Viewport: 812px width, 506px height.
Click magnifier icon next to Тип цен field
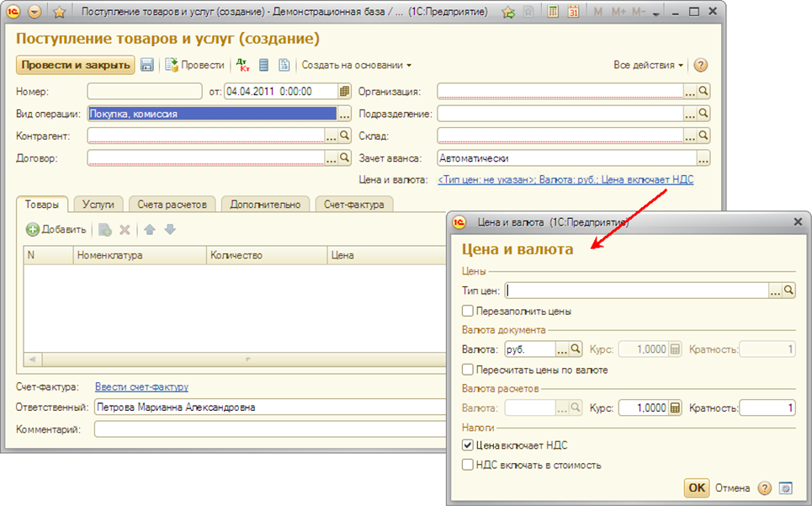tap(788, 290)
